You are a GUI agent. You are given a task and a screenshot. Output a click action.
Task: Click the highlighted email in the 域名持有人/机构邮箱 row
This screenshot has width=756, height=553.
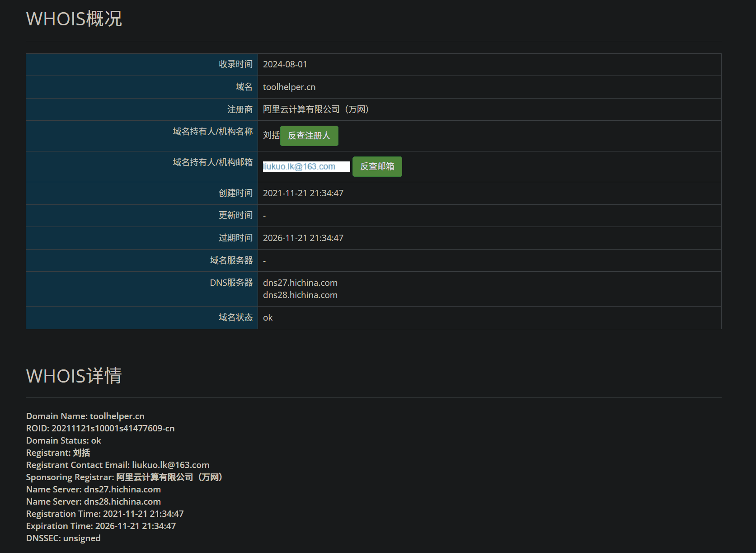coord(299,166)
